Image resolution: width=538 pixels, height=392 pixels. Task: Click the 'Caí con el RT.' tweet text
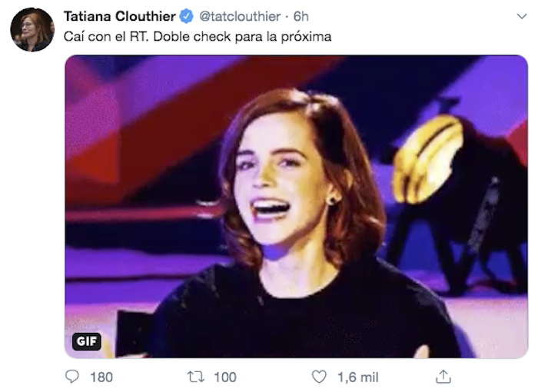click(x=106, y=36)
